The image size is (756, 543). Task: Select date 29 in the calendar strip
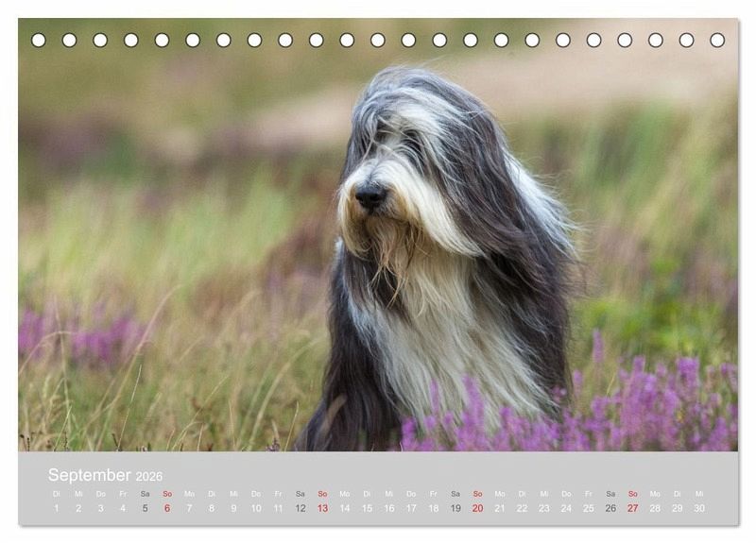click(677, 508)
